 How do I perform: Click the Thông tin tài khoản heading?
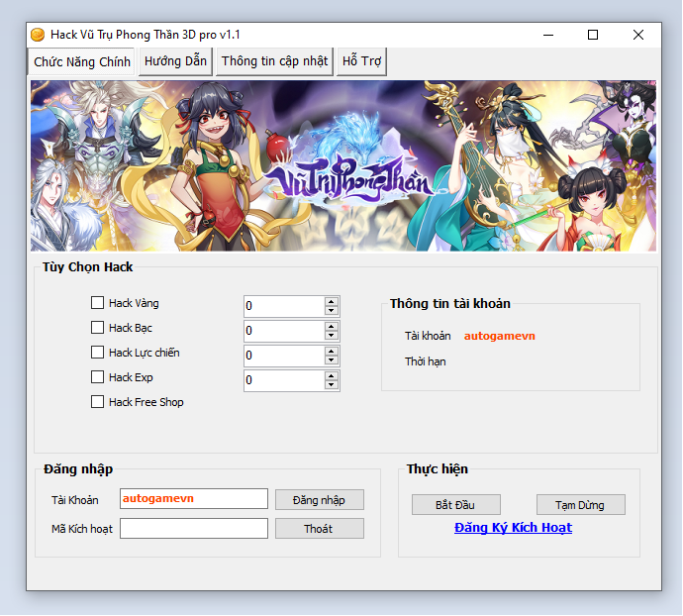450,303
